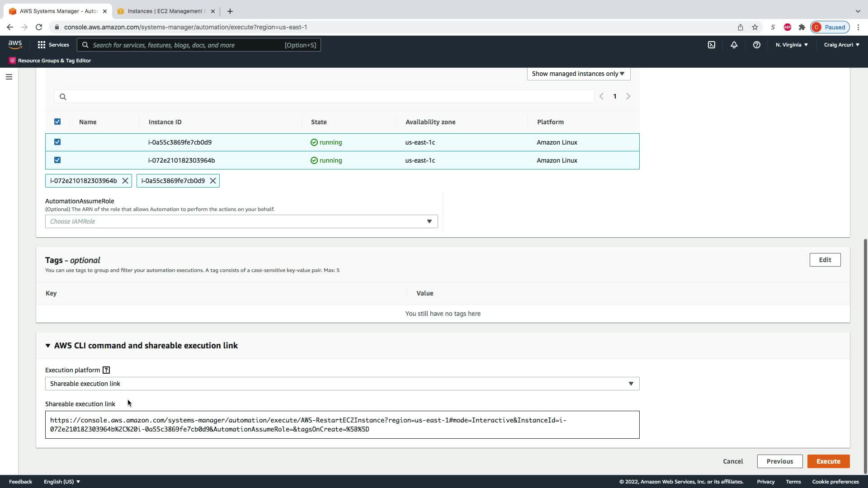Open AWS CloudShell terminal icon
868x488 pixels.
(x=711, y=45)
